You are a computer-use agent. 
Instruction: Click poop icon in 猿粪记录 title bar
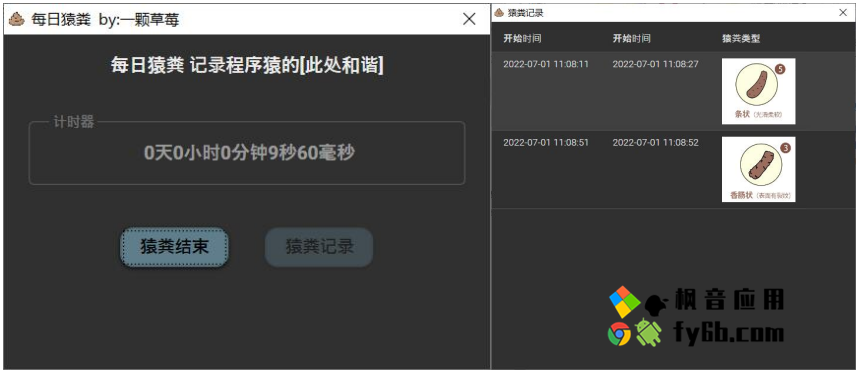tap(499, 13)
